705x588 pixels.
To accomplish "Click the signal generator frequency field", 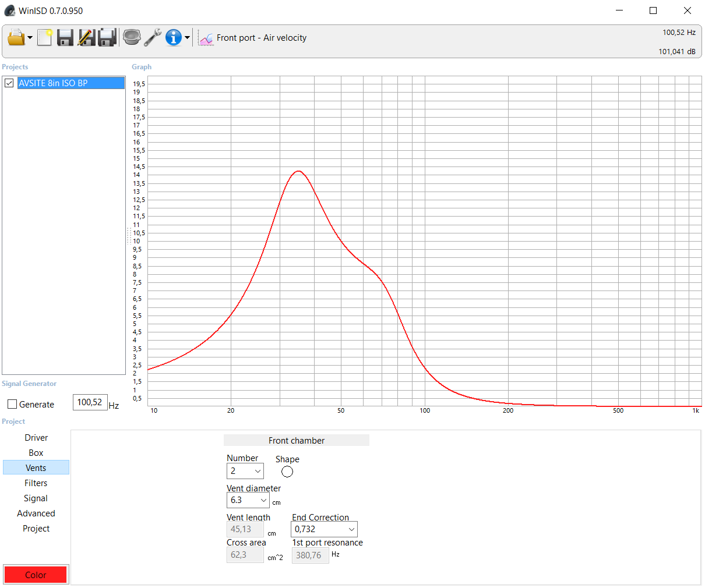I will point(90,402).
